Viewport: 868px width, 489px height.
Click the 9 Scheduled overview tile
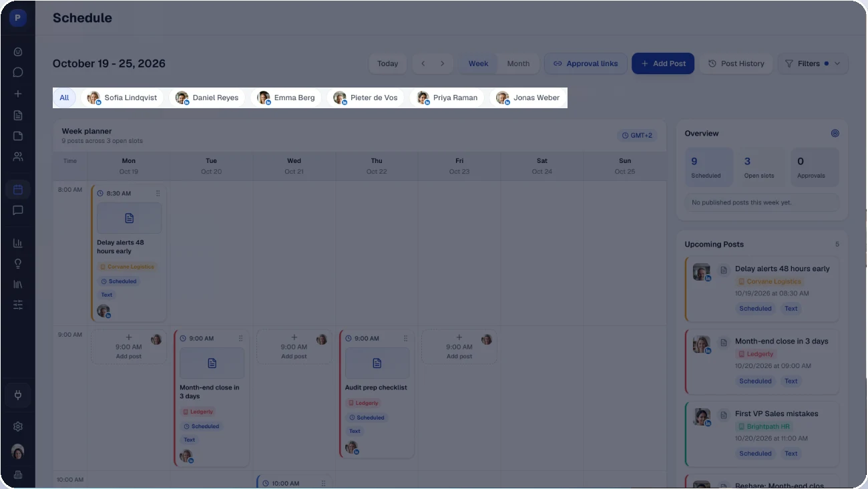(x=709, y=166)
